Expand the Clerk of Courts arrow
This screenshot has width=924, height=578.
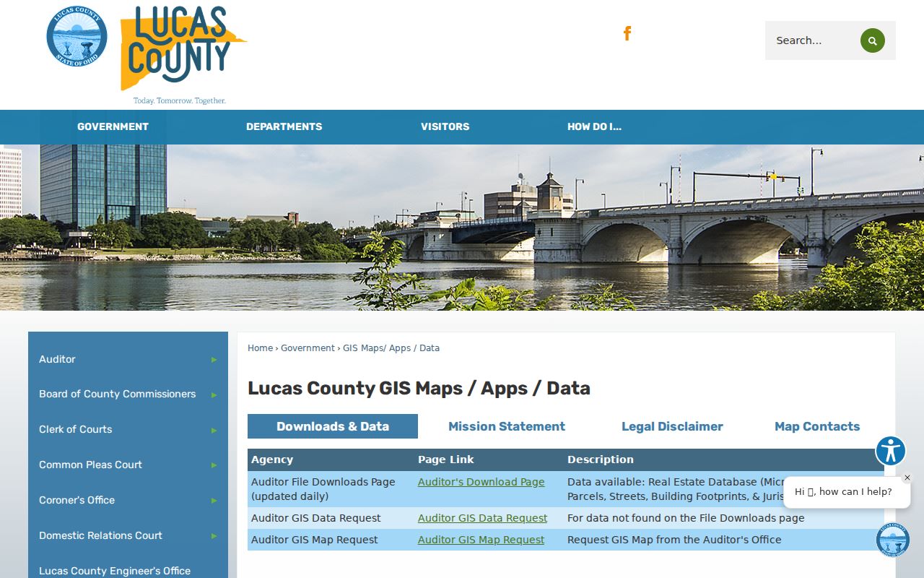[x=214, y=430]
